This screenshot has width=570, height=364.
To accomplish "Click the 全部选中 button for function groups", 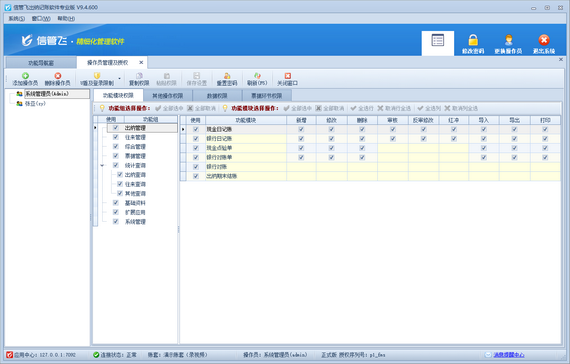I will [x=169, y=108].
